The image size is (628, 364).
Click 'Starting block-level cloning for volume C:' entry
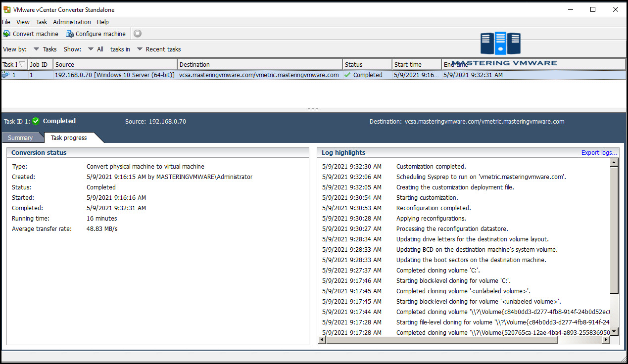coord(452,281)
